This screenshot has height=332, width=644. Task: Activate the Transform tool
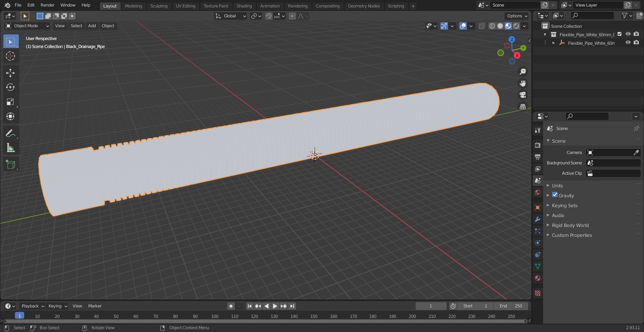(10, 116)
